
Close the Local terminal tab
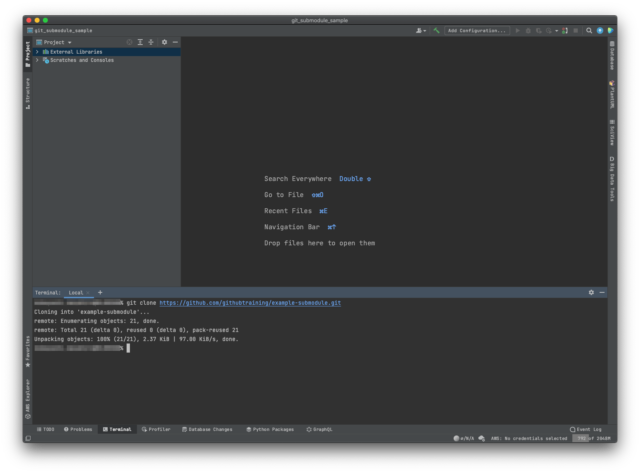tap(88, 293)
